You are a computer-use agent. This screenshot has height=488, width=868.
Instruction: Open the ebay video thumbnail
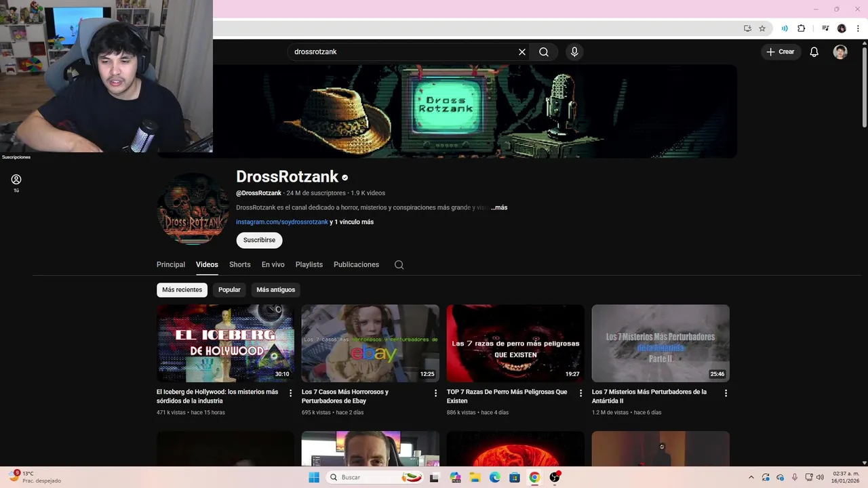pyautogui.click(x=370, y=343)
